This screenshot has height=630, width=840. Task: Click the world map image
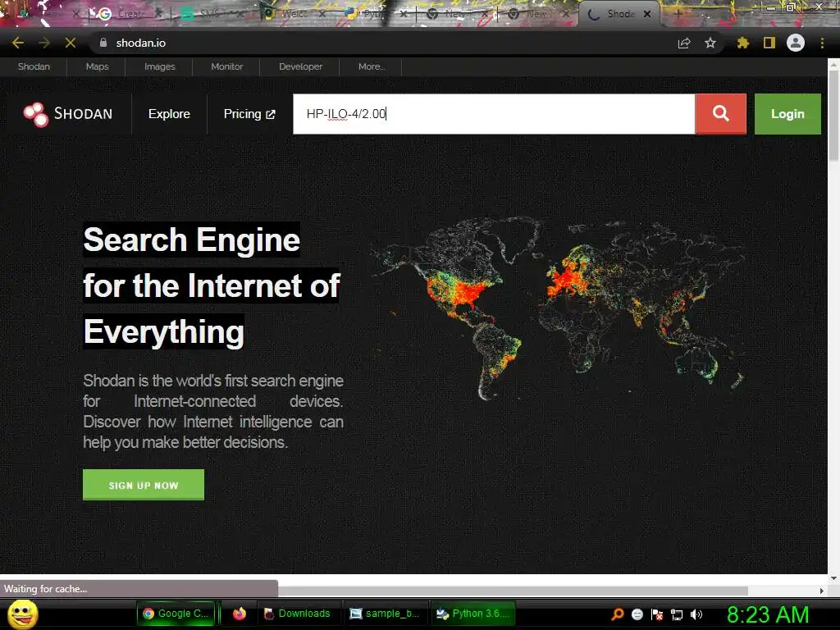point(557,308)
